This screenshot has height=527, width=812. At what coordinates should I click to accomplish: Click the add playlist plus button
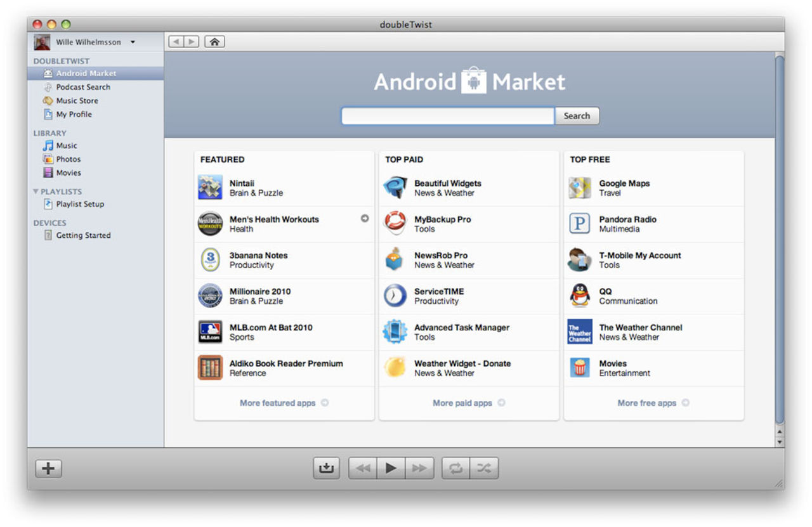click(x=47, y=467)
